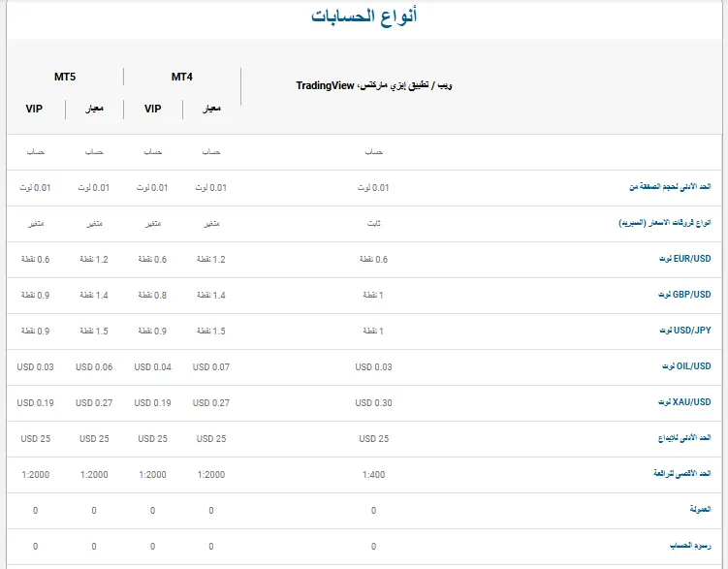Click USD/JPY 1 نقطة in TradingView column
The height and width of the screenshot is (569, 728).
(x=374, y=331)
